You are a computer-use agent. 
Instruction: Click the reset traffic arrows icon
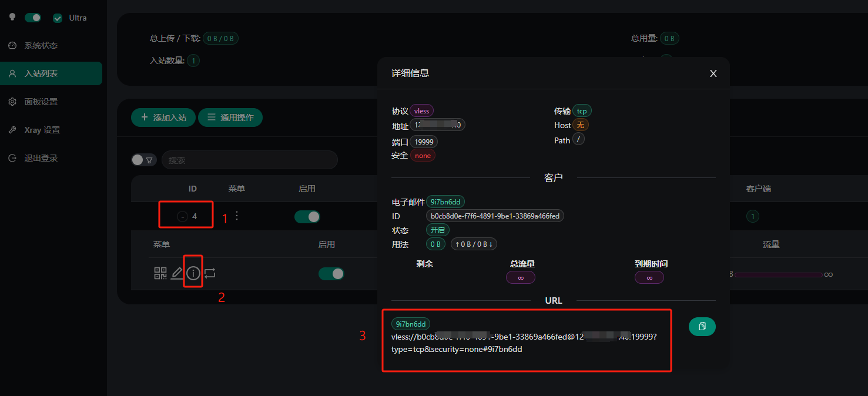(x=210, y=273)
